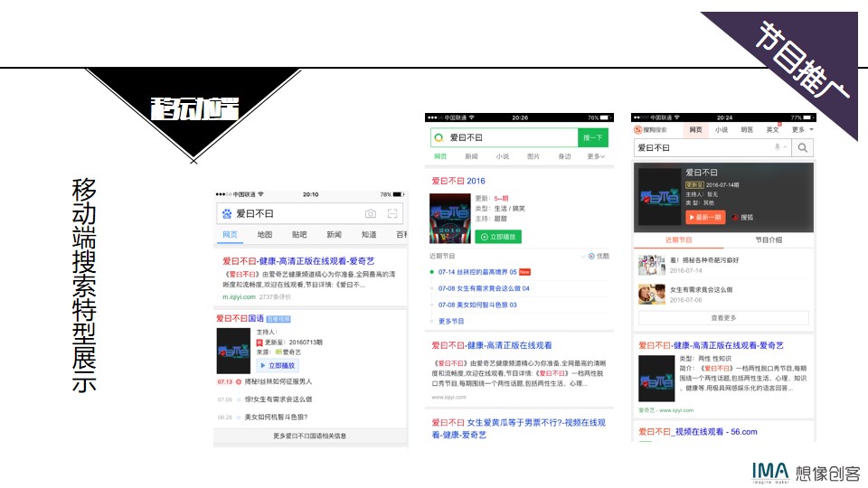Tap the magnifier search button in Sogou
Viewport: 868px width, 488px height.
click(802, 147)
